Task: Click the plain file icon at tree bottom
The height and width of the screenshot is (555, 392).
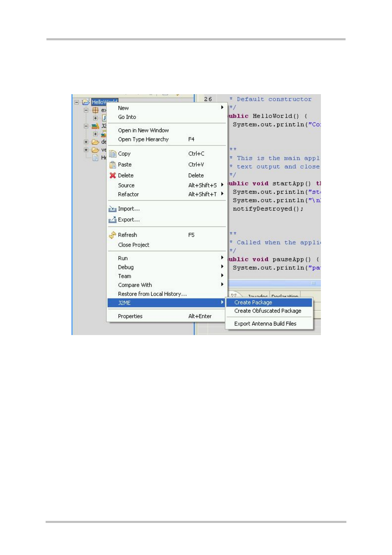Action: click(95, 158)
